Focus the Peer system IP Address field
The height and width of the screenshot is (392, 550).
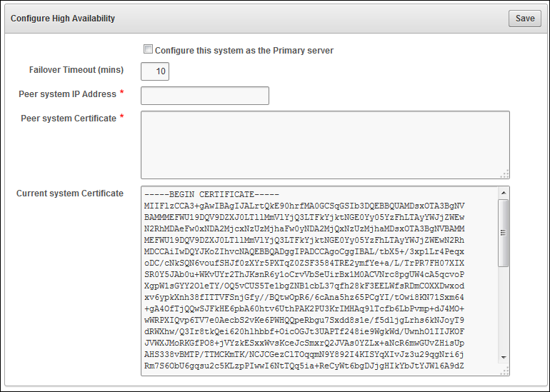click(205, 96)
